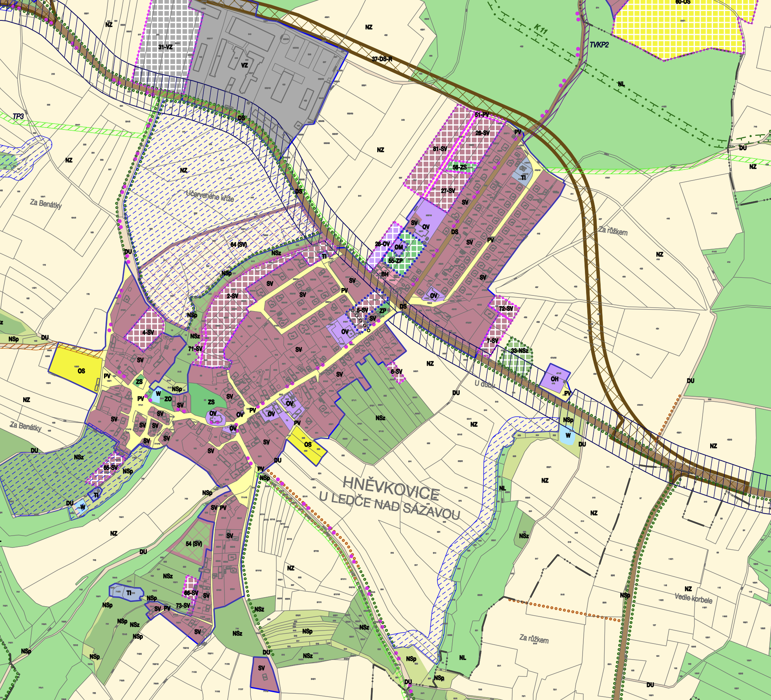This screenshot has width=771, height=700.
Task: Click the HNĚVKOVICE village name text
Action: coord(391,488)
